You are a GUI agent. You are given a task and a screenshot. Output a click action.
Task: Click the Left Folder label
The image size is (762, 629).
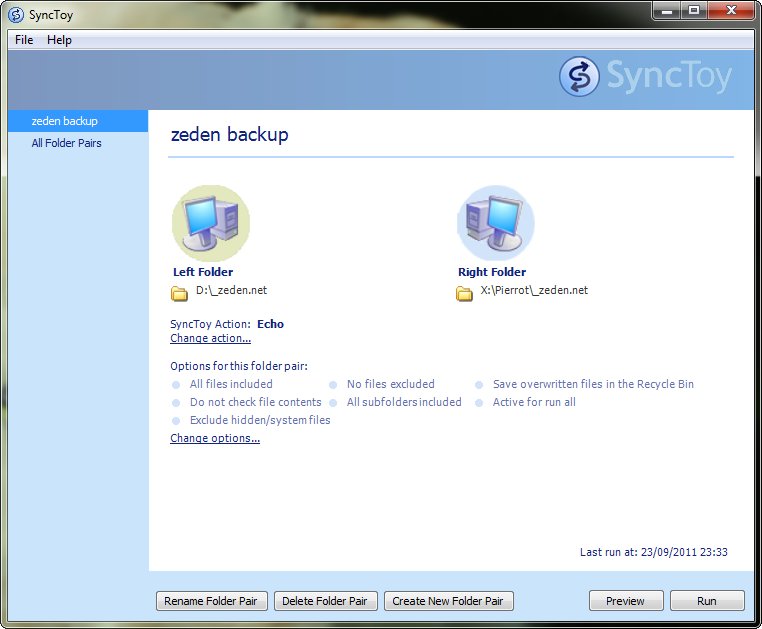(203, 272)
